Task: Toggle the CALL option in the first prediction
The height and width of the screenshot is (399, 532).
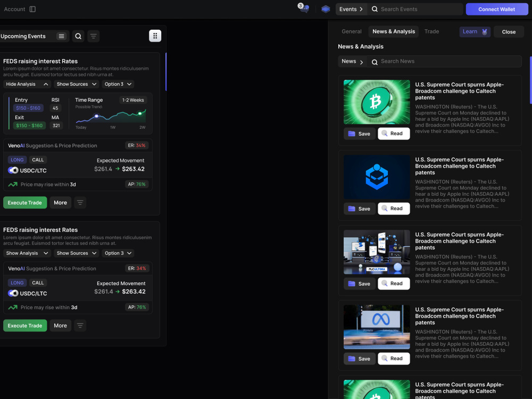Action: tap(37, 160)
